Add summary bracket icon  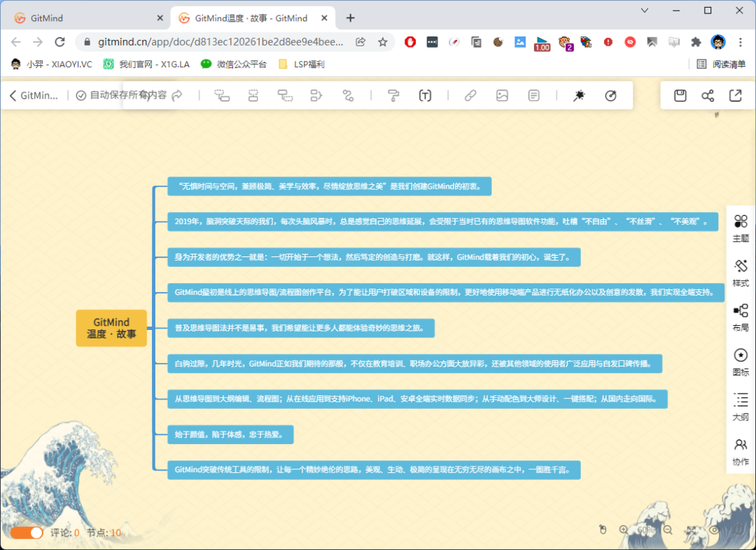pyautogui.click(x=316, y=95)
